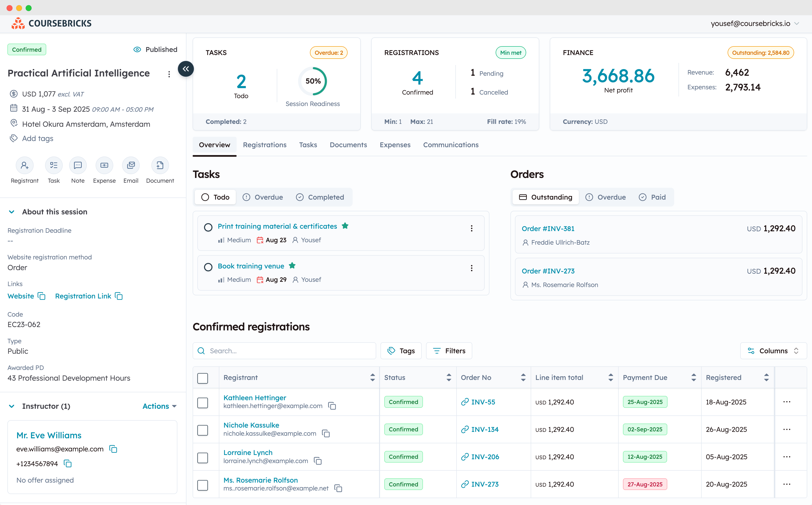Select Kathleen Hettinger's row checkbox
The image size is (812, 505).
pos(203,403)
